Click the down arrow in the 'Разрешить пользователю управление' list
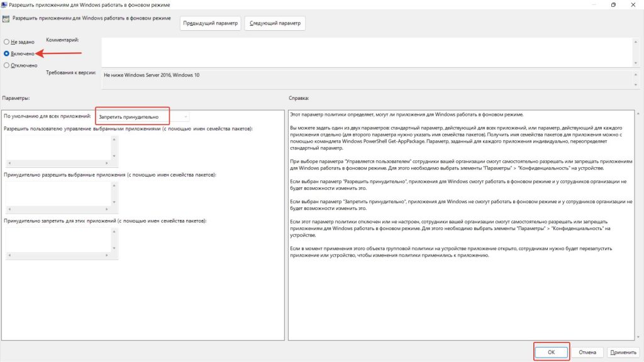Viewport: 644px width, 362px height. 114,156
